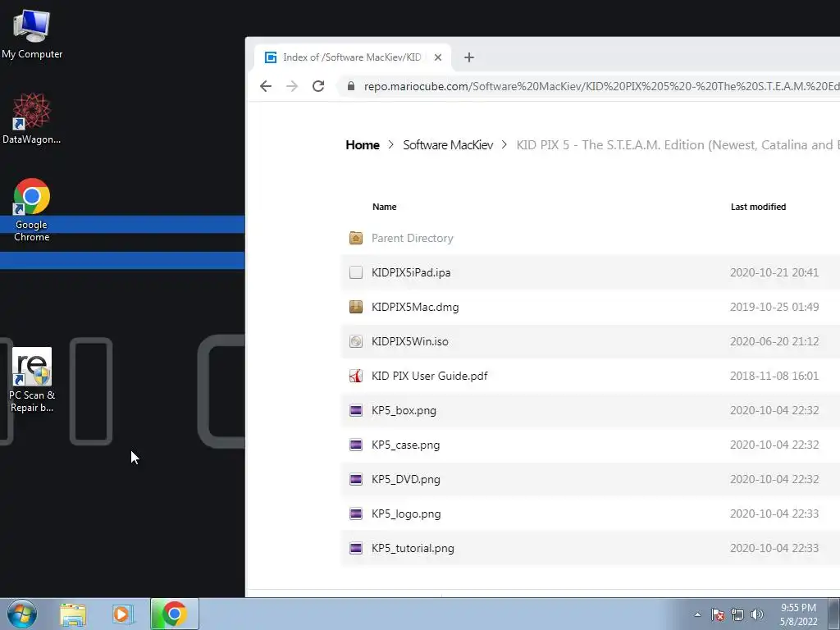The height and width of the screenshot is (630, 840).
Task: Open the My Computer desktop icon
Action: 32,34
